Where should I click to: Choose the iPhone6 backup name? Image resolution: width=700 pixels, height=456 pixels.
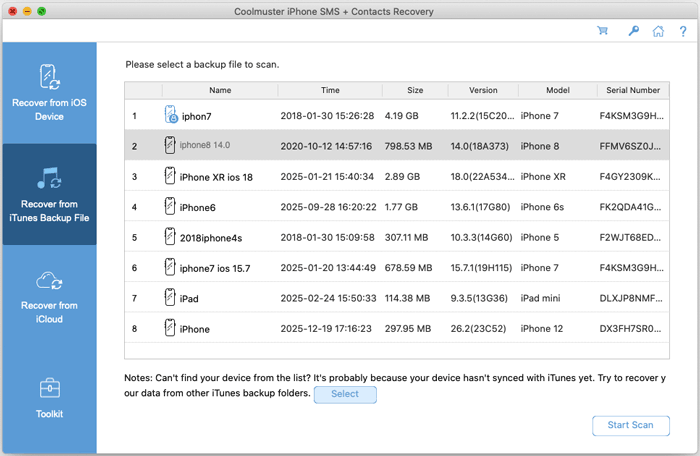tap(197, 208)
